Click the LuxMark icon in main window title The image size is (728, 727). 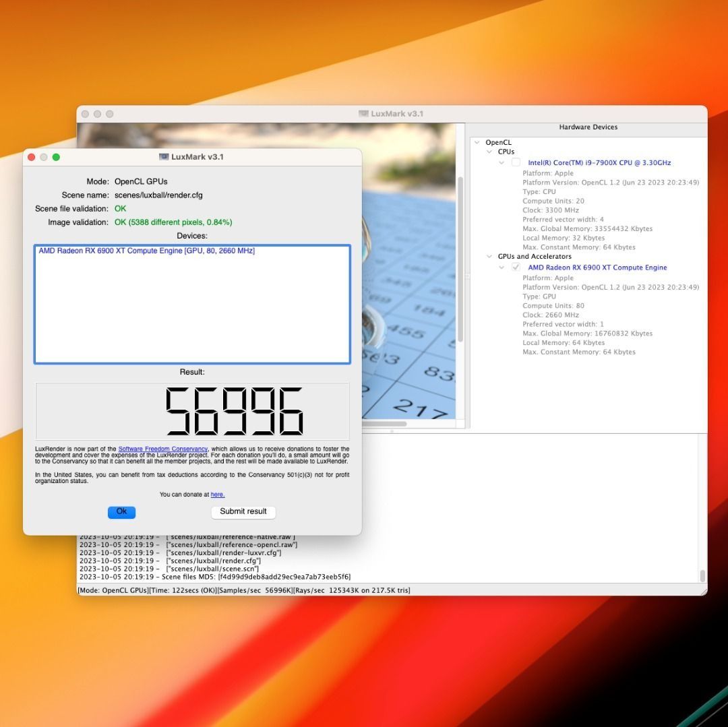point(363,114)
